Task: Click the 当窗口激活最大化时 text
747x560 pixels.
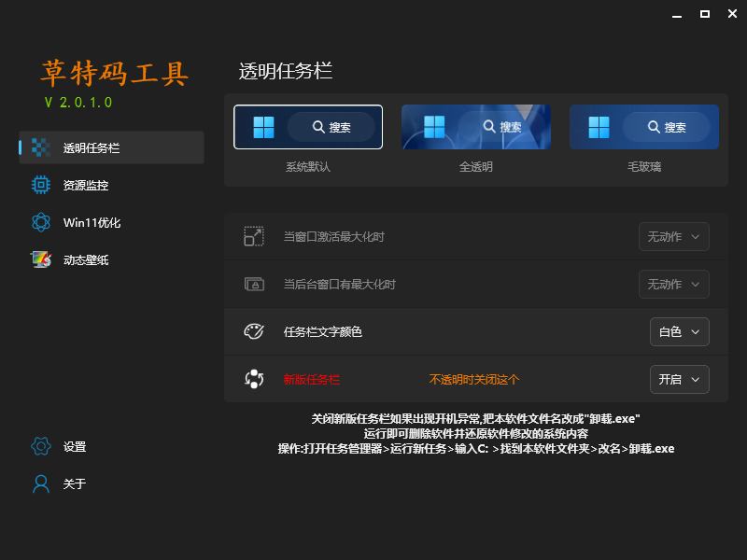Action: [334, 237]
